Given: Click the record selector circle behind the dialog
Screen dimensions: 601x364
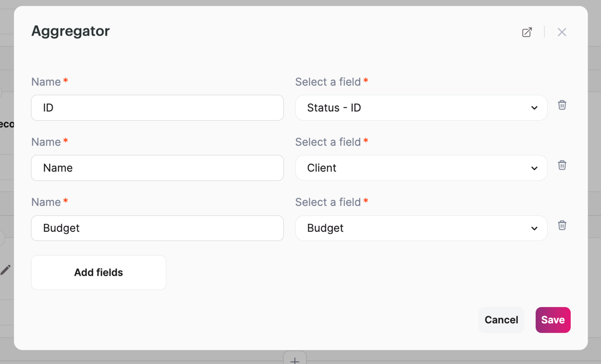Looking at the screenshot, I should pyautogui.click(x=2, y=237).
